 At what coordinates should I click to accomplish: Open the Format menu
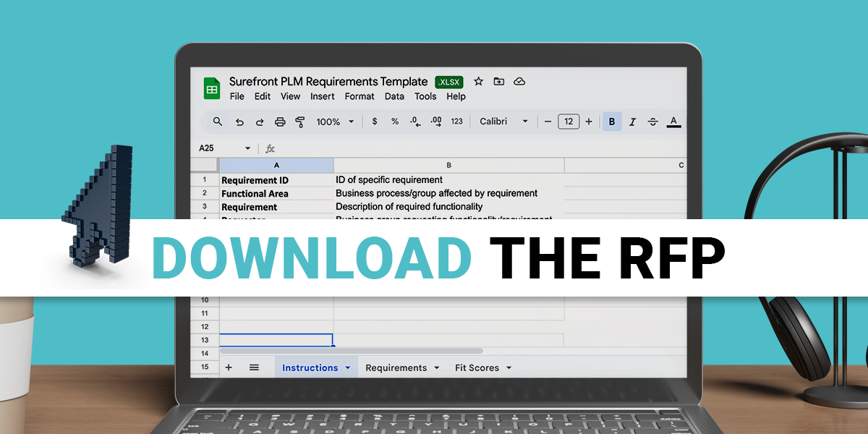point(359,96)
